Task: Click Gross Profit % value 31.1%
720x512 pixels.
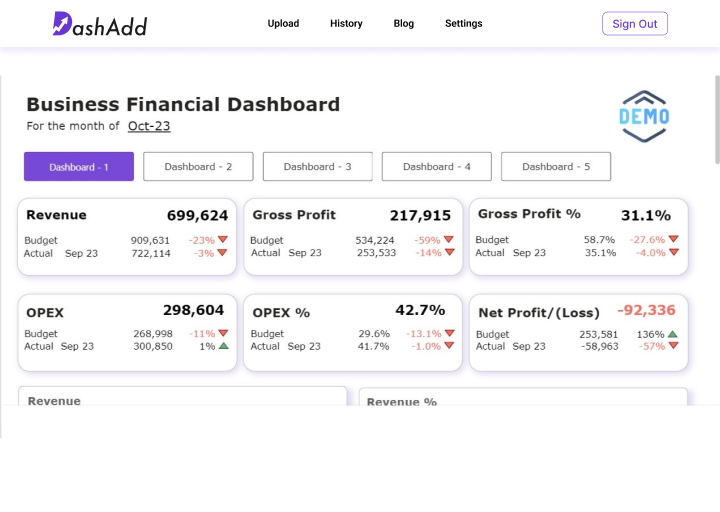Action: coord(646,215)
